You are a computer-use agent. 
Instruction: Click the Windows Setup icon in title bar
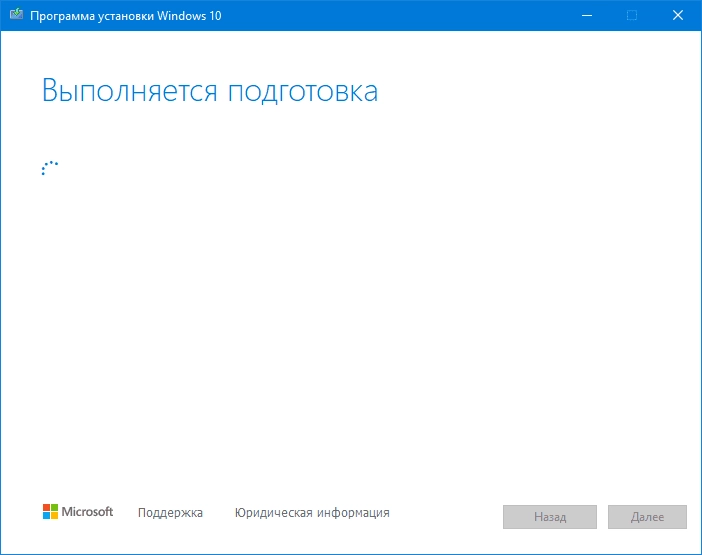click(x=16, y=14)
